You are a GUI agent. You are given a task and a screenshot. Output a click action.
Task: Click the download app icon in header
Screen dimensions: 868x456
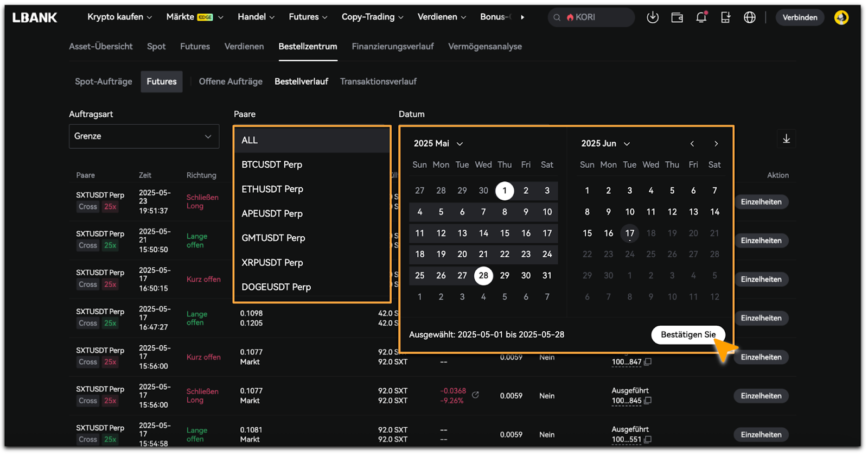click(x=653, y=17)
